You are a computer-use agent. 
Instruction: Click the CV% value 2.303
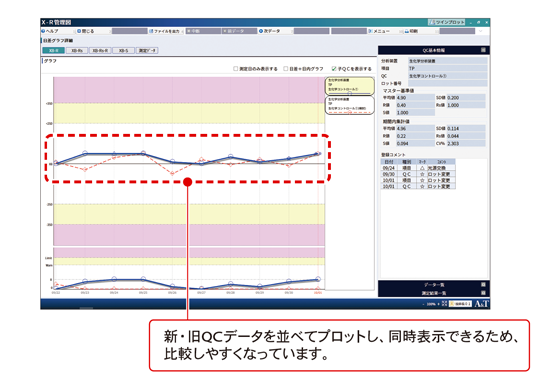(x=466, y=143)
